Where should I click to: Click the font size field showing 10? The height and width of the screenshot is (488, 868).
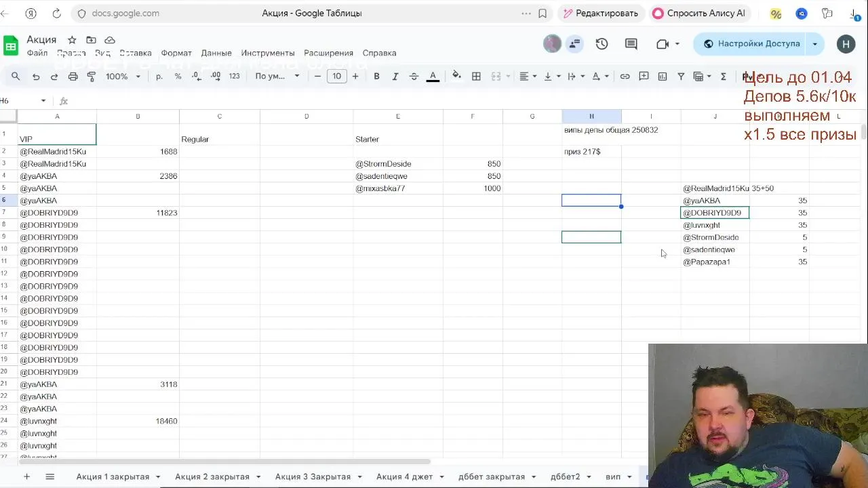click(x=336, y=77)
